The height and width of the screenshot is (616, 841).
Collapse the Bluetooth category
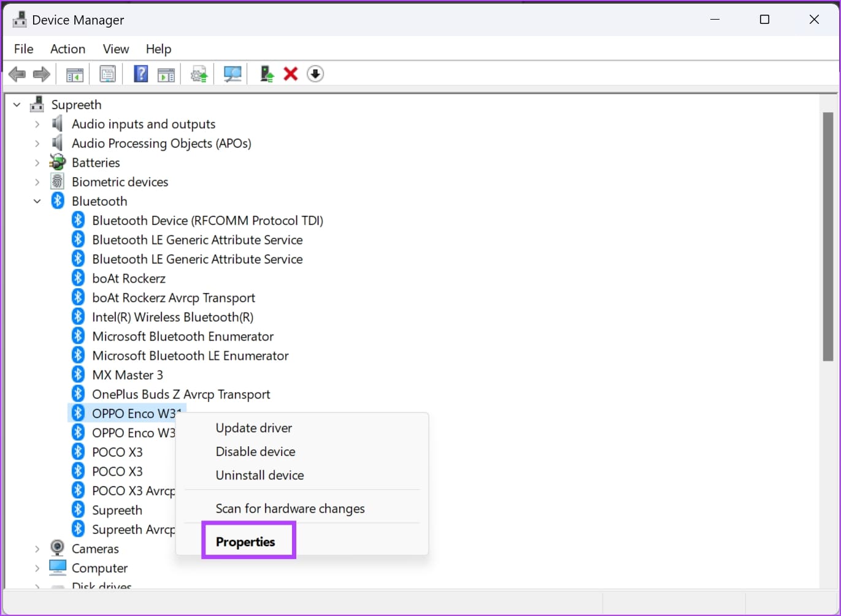pyautogui.click(x=37, y=201)
